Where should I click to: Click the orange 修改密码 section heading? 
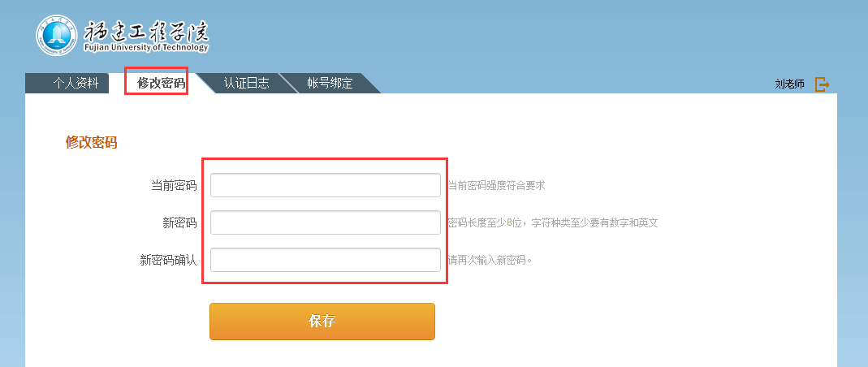tap(91, 142)
